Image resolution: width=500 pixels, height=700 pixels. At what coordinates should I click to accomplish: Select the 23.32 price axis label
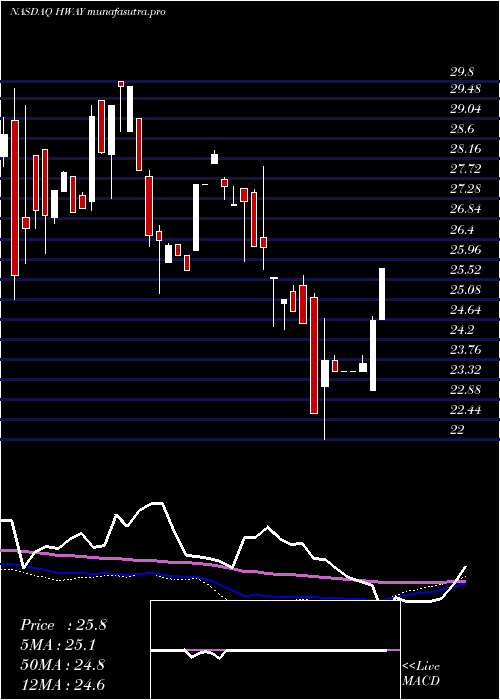pyautogui.click(x=465, y=370)
